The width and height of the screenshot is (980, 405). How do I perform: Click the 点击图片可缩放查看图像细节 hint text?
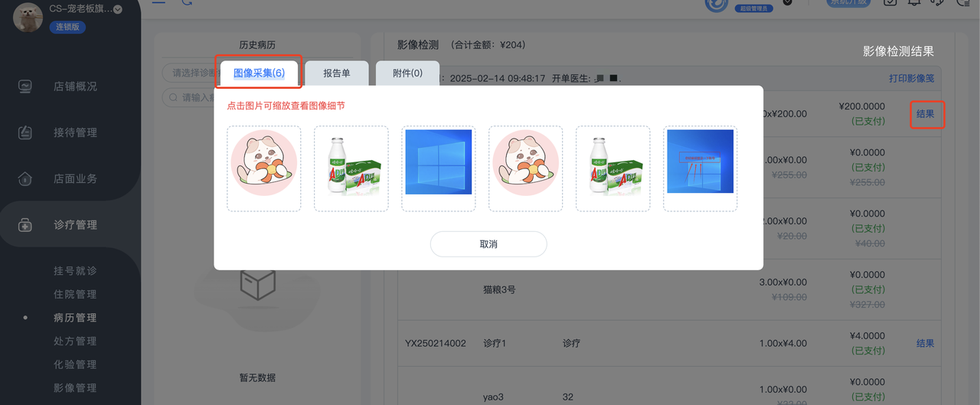click(286, 106)
